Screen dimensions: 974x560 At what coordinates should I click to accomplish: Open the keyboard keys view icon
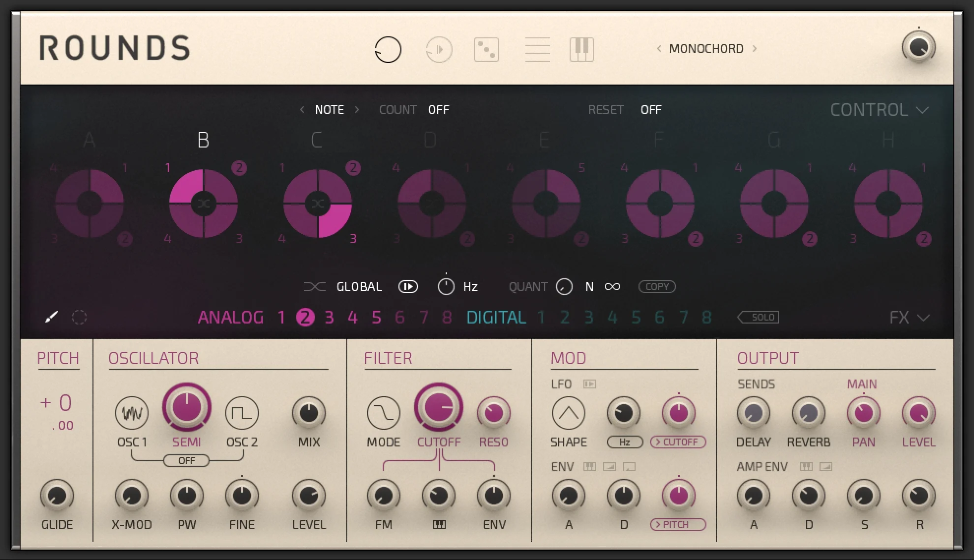(582, 50)
